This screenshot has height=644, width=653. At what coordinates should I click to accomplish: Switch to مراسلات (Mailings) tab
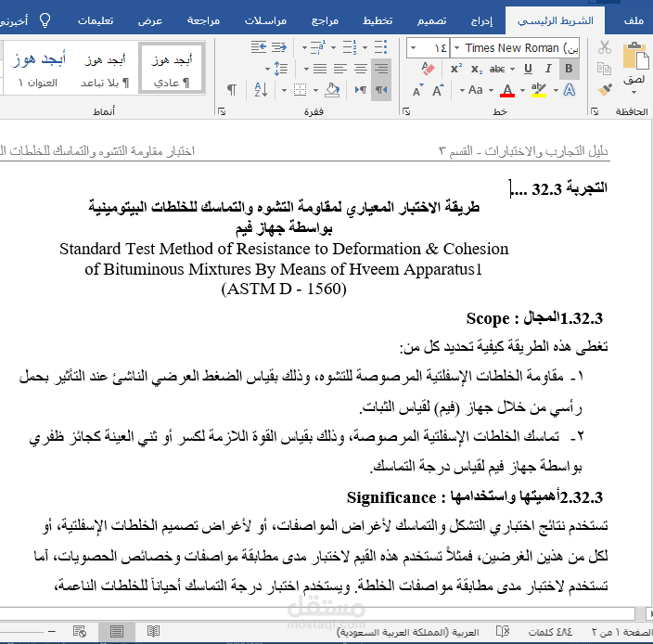[x=265, y=20]
